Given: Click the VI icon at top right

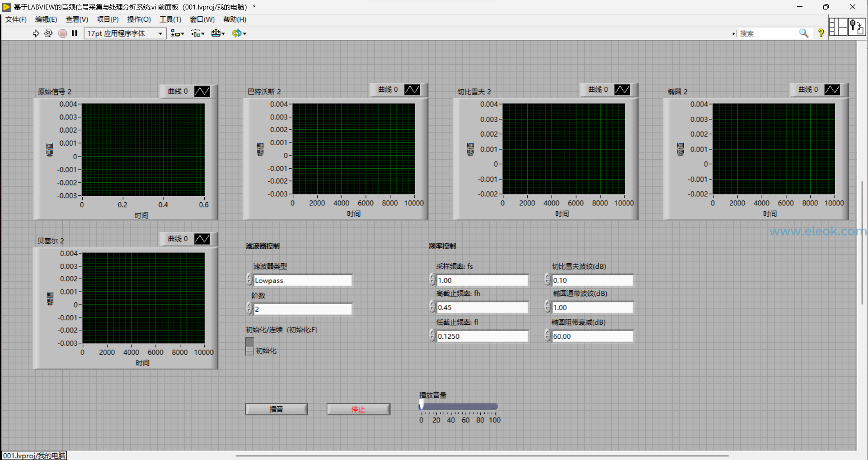Looking at the screenshot, I should click(857, 27).
